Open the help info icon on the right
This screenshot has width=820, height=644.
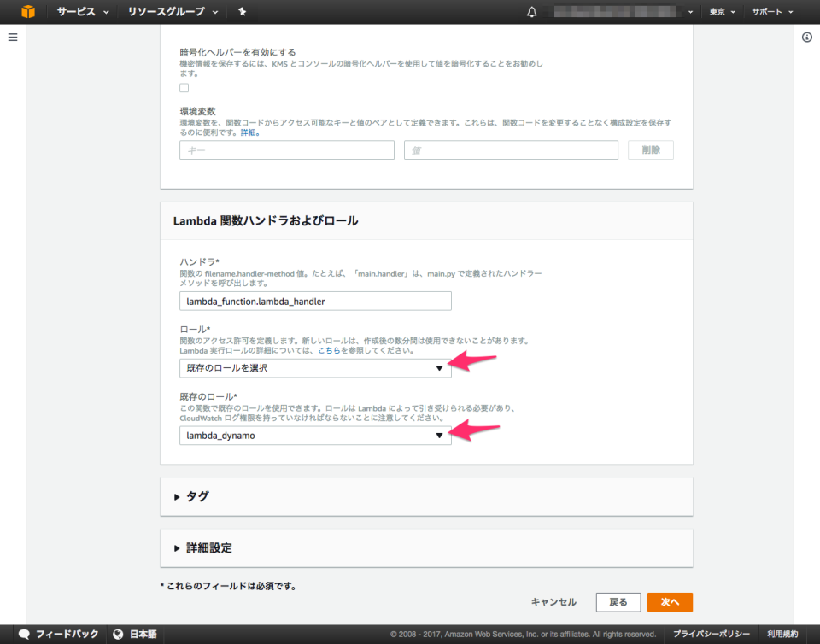coord(806,37)
